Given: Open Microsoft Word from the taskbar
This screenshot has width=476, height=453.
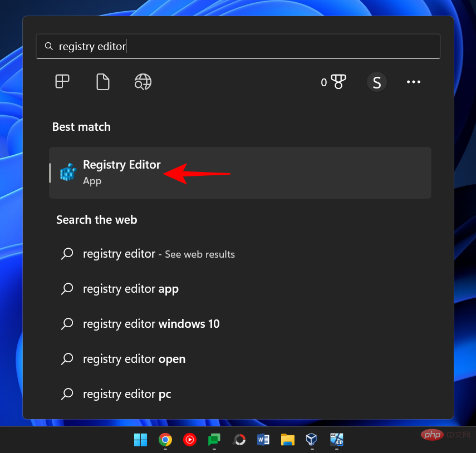Looking at the screenshot, I should (263, 440).
